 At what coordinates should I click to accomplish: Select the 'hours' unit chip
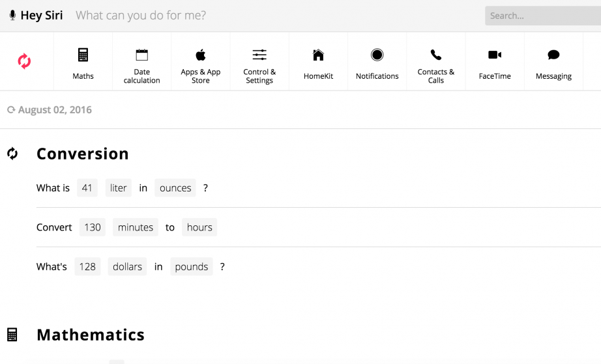tap(199, 227)
